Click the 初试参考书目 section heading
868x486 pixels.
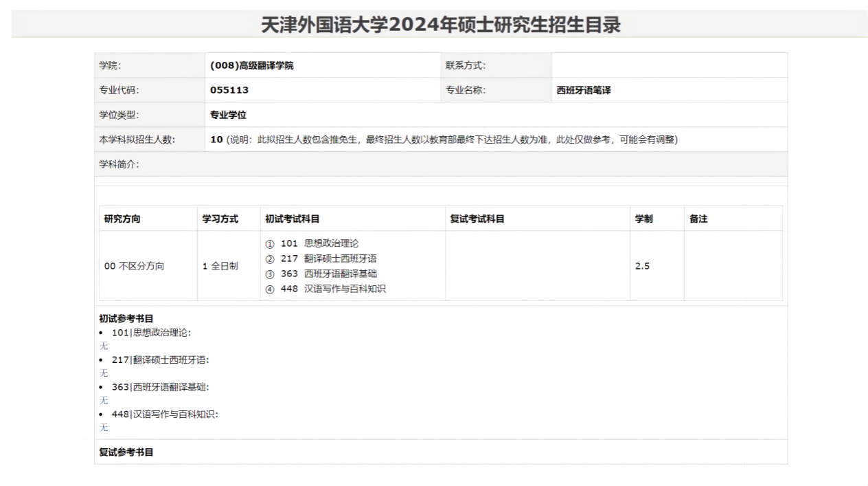126,318
